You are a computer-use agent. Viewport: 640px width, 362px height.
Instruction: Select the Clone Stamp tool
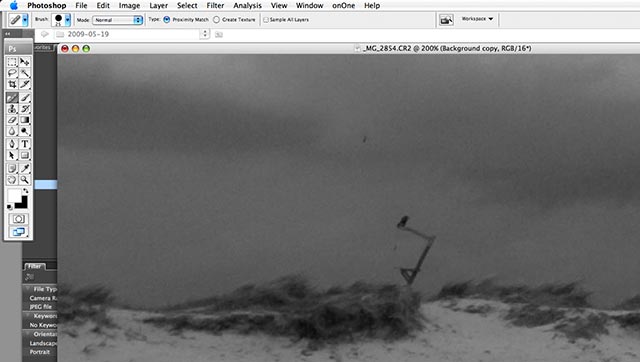12,109
